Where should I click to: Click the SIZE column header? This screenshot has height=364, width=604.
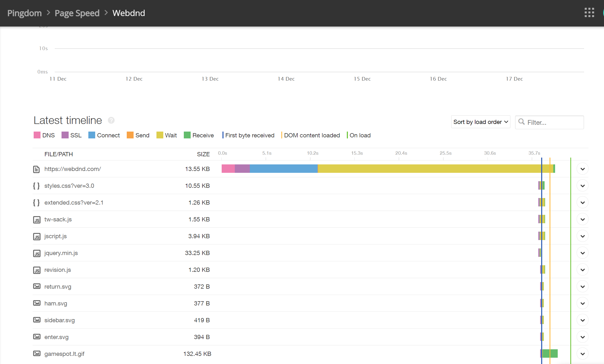[203, 154]
